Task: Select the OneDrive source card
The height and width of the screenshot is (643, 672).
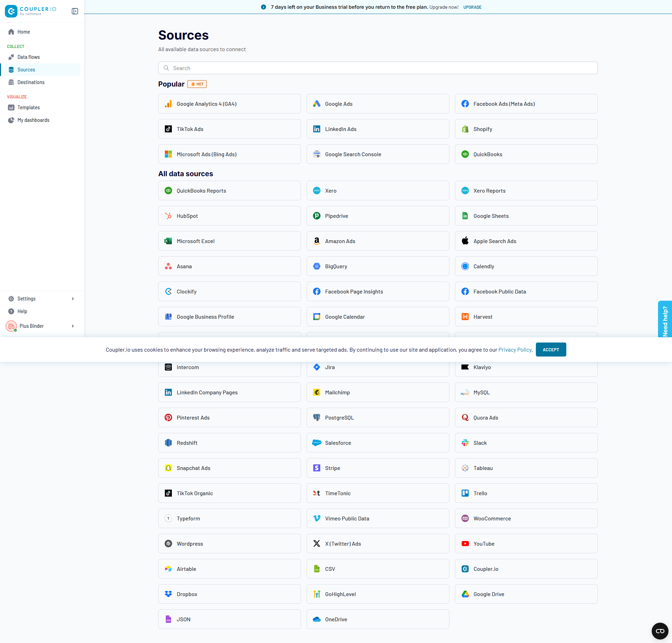Action: pos(378,620)
